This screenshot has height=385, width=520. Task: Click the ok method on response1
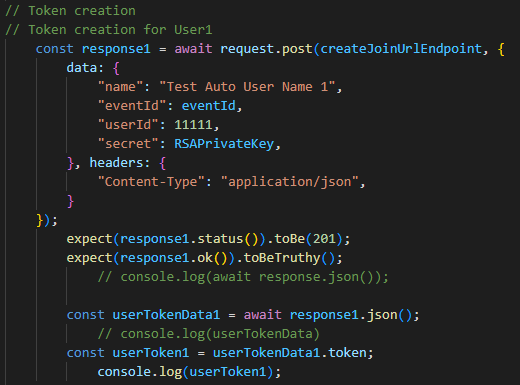(x=205, y=258)
